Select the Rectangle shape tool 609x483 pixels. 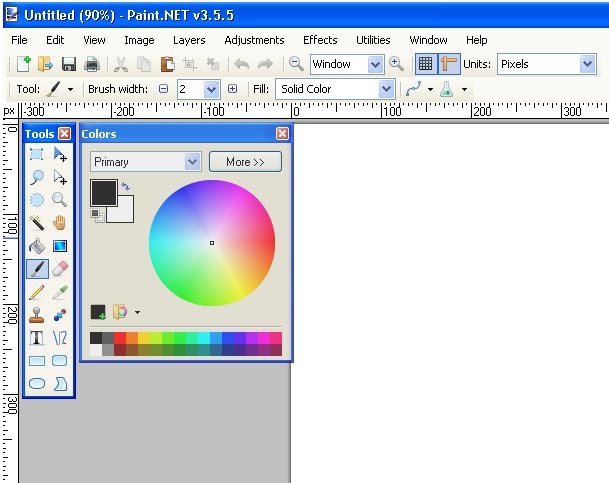(x=37, y=361)
